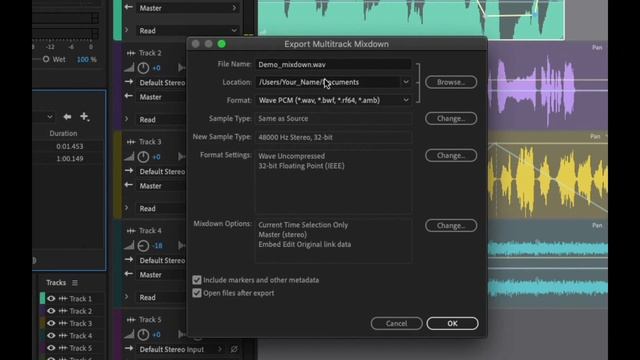Image resolution: width=640 pixels, height=360 pixels.
Task: Click Change next to Sample Type
Action: (x=451, y=118)
